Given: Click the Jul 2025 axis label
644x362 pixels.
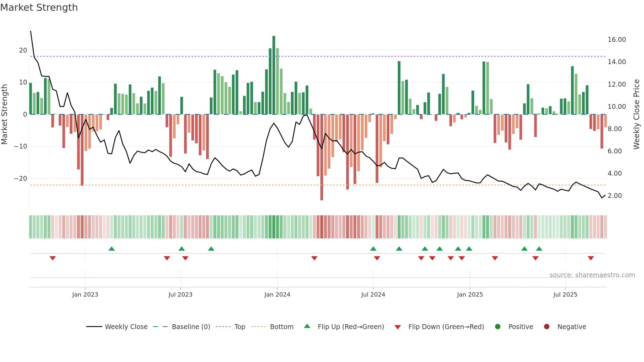Looking at the screenshot, I should (565, 294).
